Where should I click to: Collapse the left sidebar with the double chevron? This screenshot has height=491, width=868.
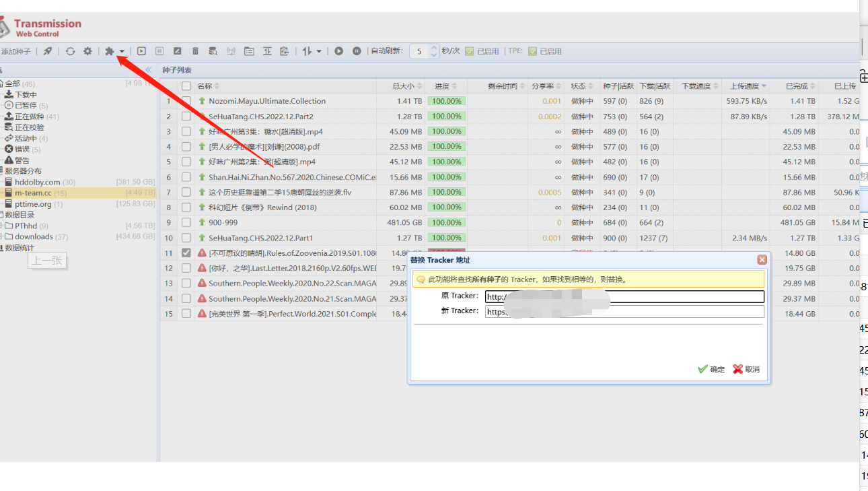pos(149,69)
